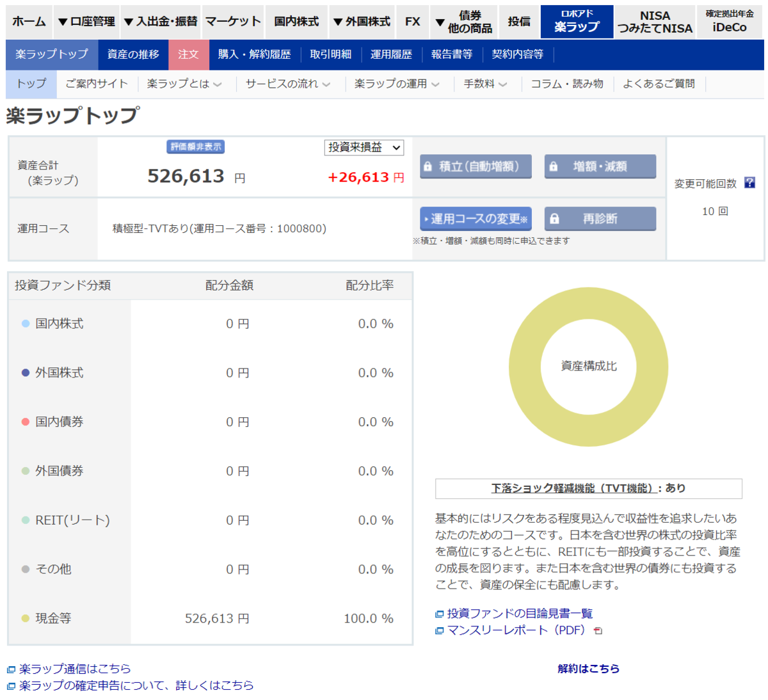Image resolution: width=768 pixels, height=700 pixels.
Task: Open the 投資ファンドの目論見書一覧 link
Action: [520, 614]
